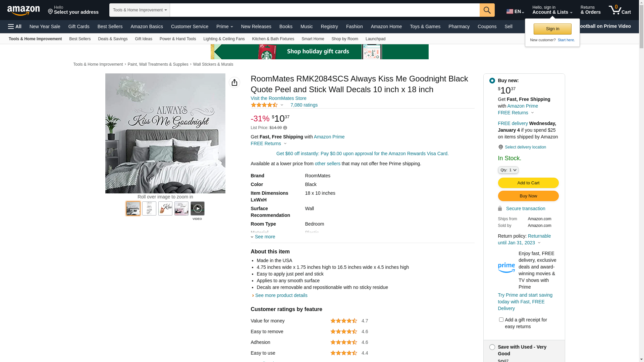Viewport: 644px width, 362px height.
Task: Open the Qty quantity dropdown
Action: (x=508, y=170)
